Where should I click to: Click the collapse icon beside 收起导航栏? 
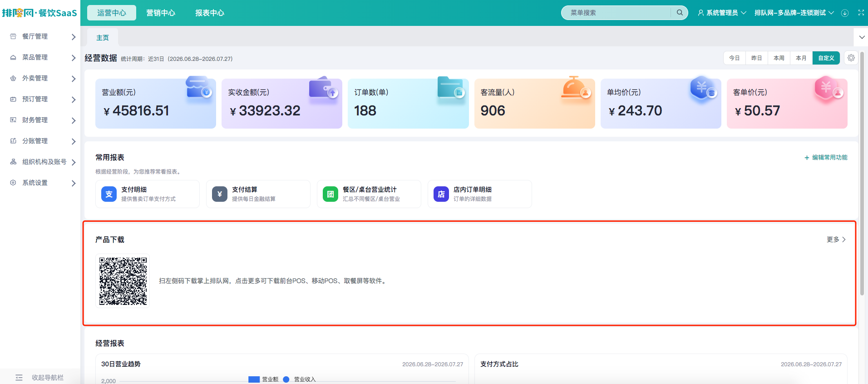pos(19,378)
